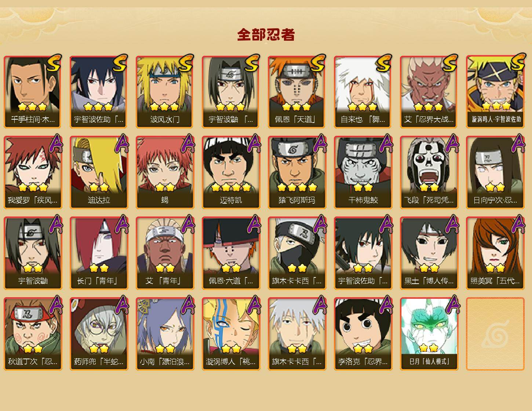Viewport: 532px width, 411px height.
Task: Open the 漩涡鸣人·宇智波佐助 combo card
Action: [x=495, y=92]
